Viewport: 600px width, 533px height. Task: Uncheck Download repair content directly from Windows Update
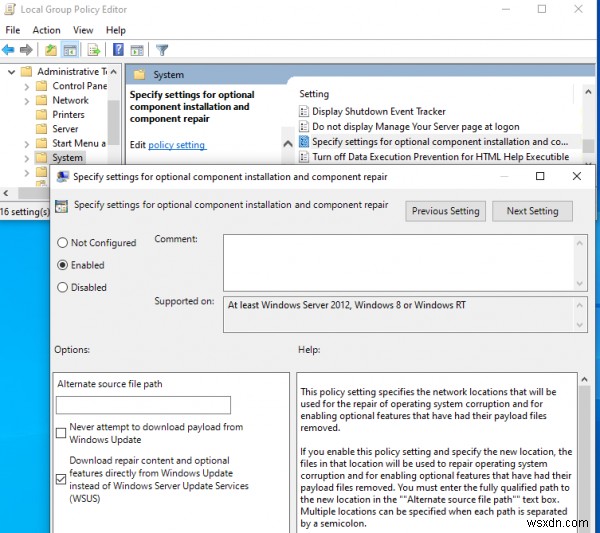(61, 479)
